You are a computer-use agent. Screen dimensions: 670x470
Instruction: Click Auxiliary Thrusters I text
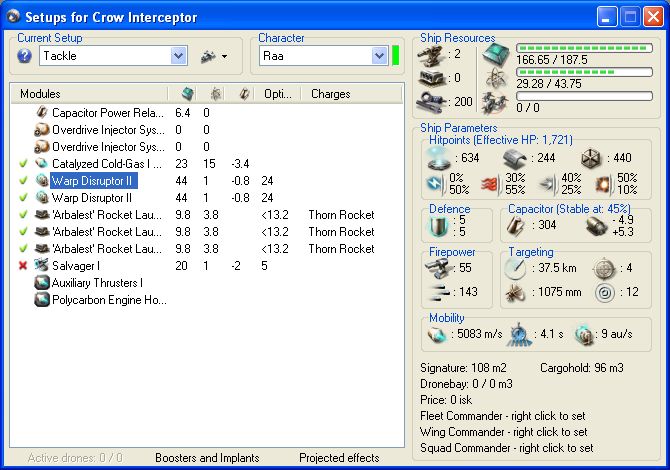(x=97, y=283)
